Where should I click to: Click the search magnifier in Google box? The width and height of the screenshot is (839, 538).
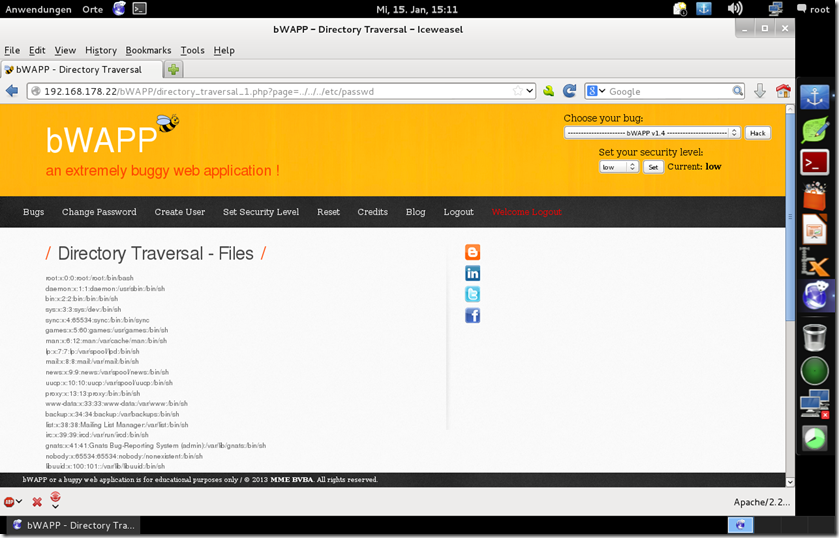tap(737, 91)
